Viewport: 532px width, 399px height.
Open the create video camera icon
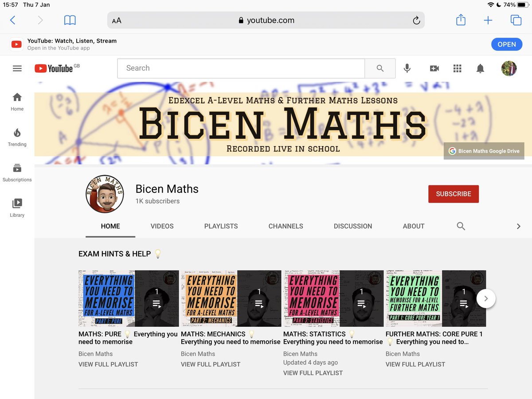pyautogui.click(x=434, y=68)
